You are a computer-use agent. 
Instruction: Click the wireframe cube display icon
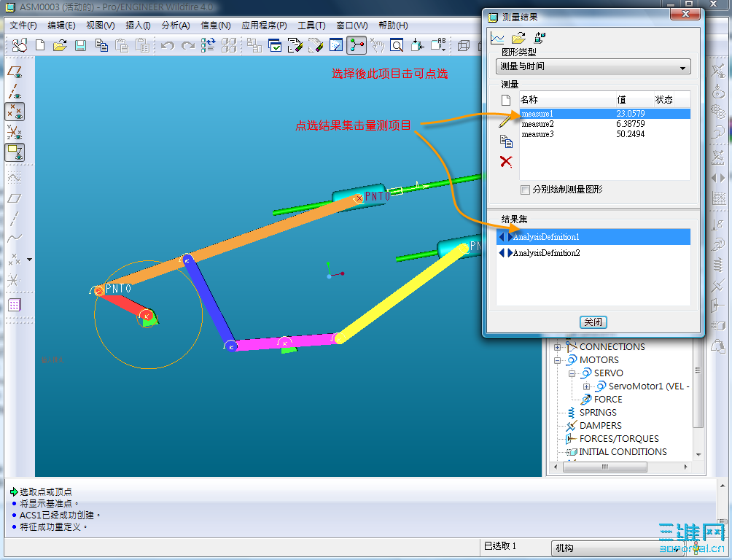pos(464,45)
